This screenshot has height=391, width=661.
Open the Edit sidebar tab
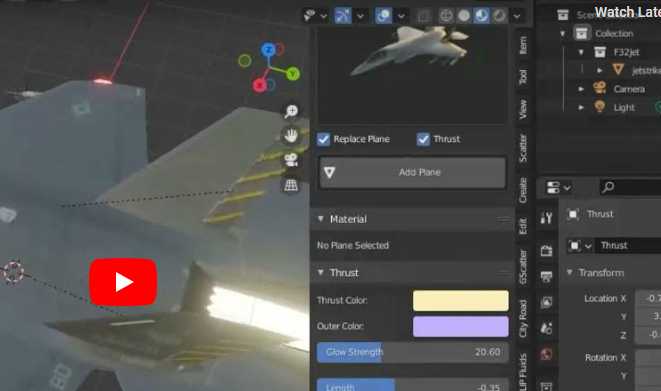pos(523,226)
